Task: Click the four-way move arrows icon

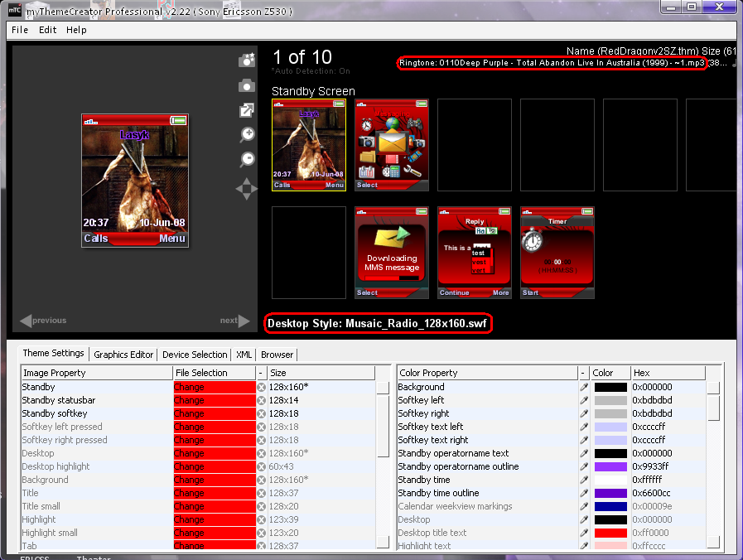Action: pyautogui.click(x=246, y=189)
